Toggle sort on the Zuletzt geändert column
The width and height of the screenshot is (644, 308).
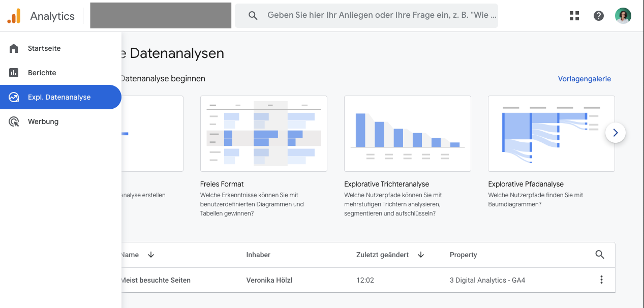click(x=421, y=255)
